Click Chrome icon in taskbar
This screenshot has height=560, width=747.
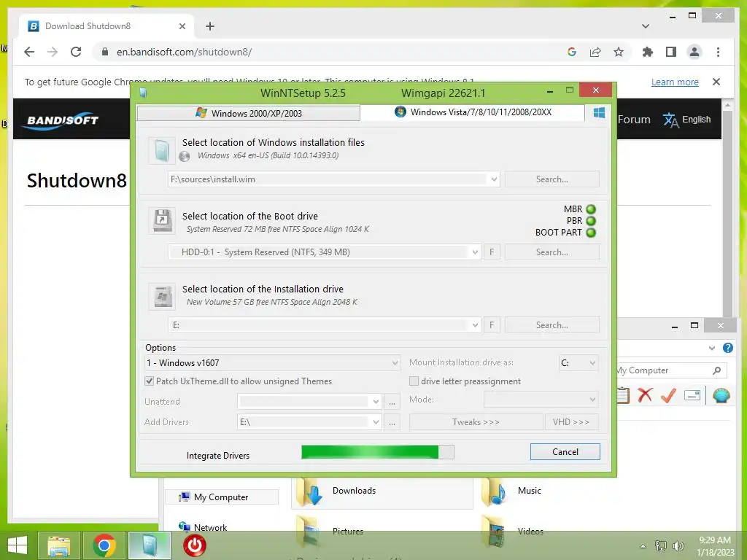point(104,545)
